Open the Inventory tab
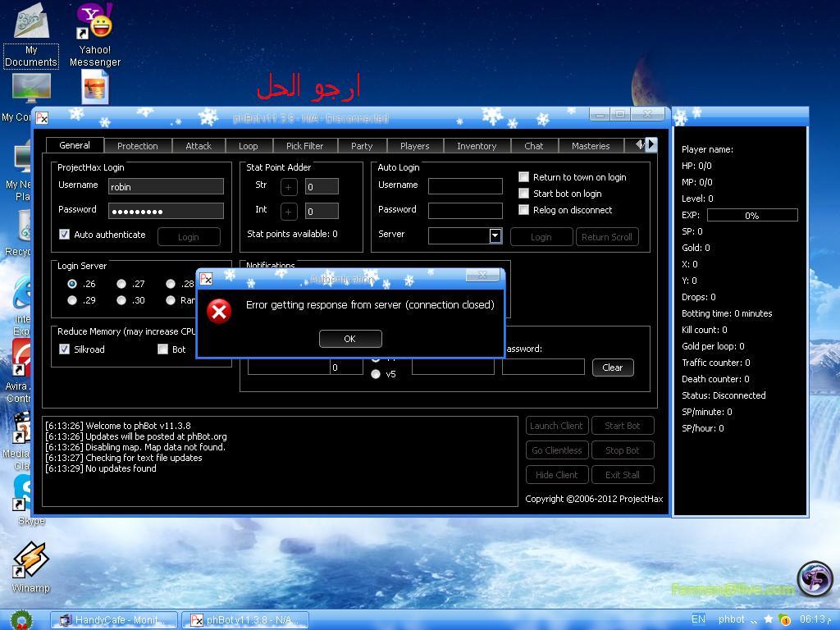The height and width of the screenshot is (630, 840). click(x=477, y=146)
